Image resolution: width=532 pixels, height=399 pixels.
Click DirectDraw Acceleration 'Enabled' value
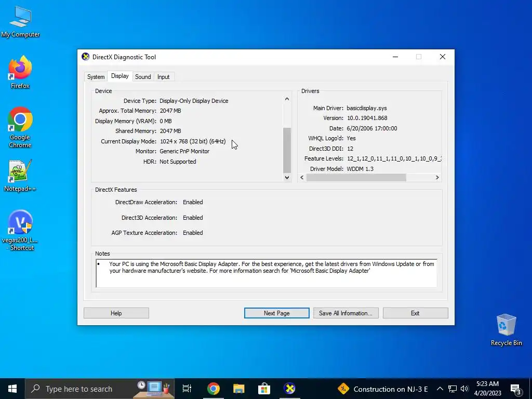tap(193, 202)
